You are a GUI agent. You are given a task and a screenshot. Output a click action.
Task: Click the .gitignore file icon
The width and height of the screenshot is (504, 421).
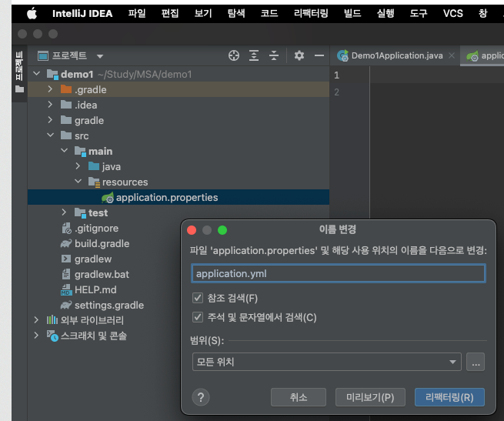(66, 229)
